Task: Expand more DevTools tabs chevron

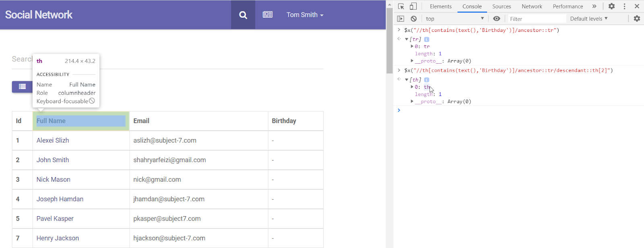Action: [594, 6]
